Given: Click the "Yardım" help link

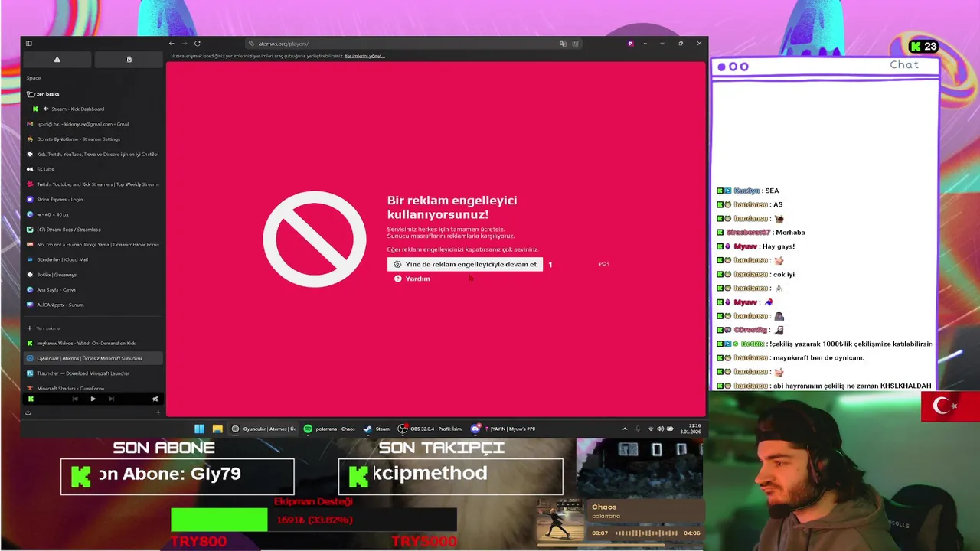Looking at the screenshot, I should click(x=412, y=279).
